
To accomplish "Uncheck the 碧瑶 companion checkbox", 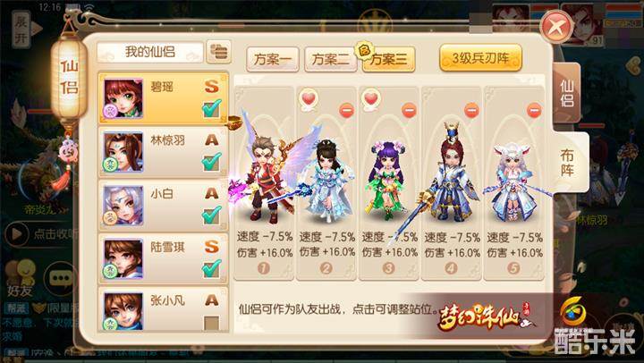I will point(211,109).
